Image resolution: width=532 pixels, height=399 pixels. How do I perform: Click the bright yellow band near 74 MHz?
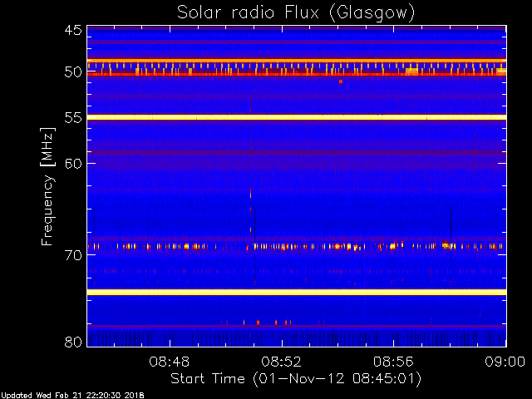297,292
